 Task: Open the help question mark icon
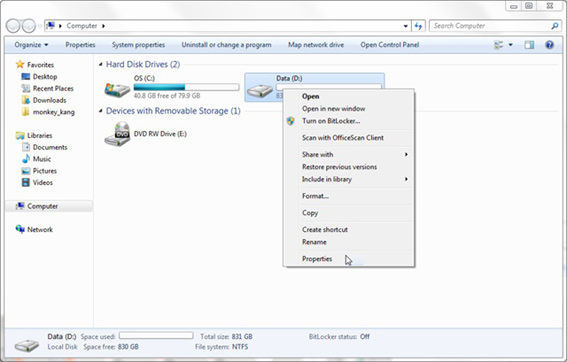pyautogui.click(x=549, y=45)
